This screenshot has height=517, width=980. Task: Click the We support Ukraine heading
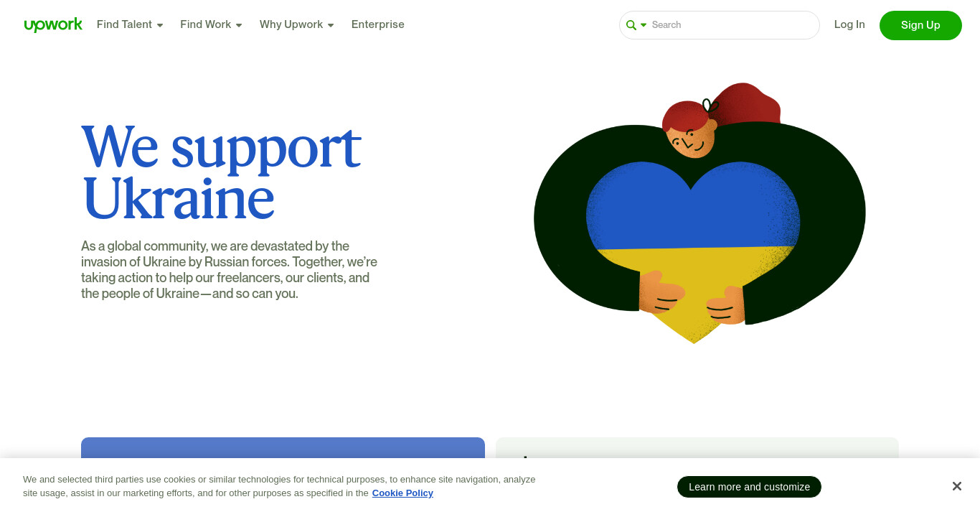point(221,172)
